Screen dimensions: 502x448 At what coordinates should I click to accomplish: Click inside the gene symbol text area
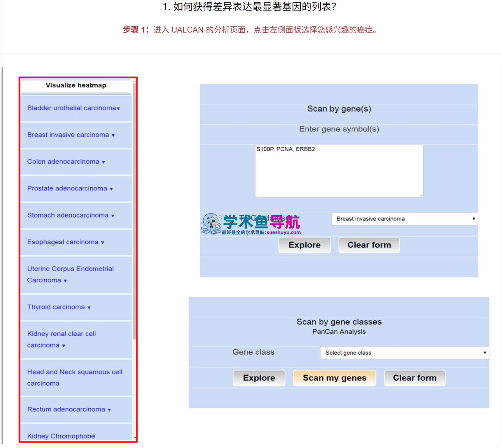point(339,171)
